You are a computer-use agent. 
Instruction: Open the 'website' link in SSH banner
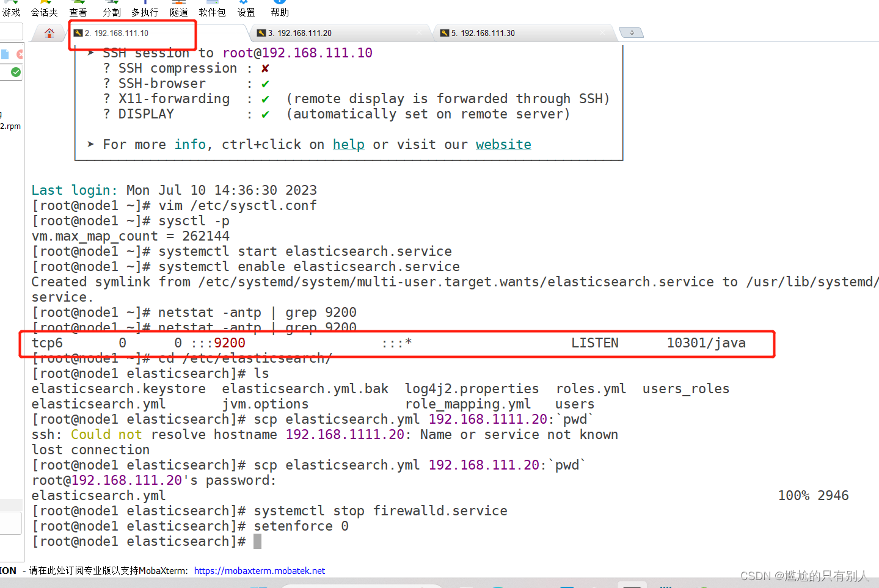[x=503, y=145]
